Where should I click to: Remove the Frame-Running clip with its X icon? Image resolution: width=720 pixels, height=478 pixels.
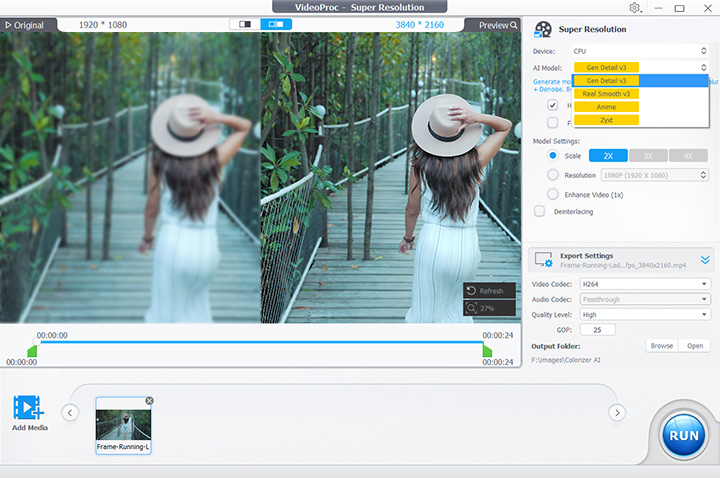coord(149,401)
